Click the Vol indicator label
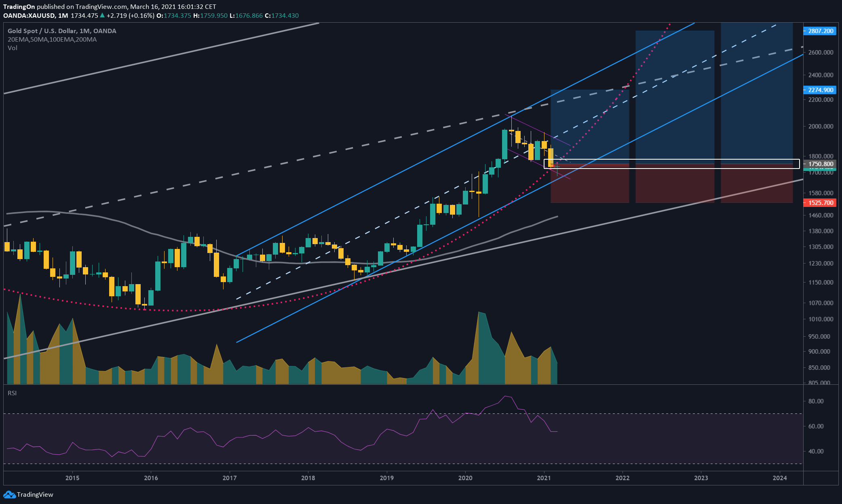842x504 pixels. (x=13, y=48)
